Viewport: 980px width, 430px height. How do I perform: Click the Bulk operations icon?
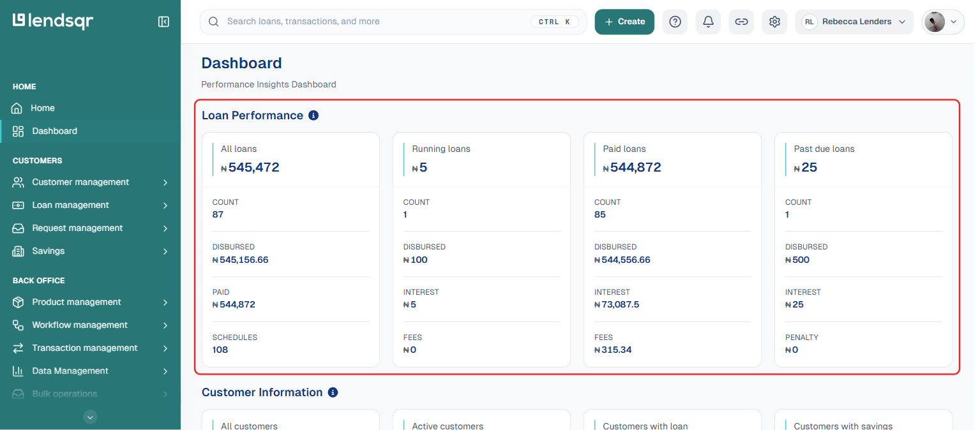[18, 394]
